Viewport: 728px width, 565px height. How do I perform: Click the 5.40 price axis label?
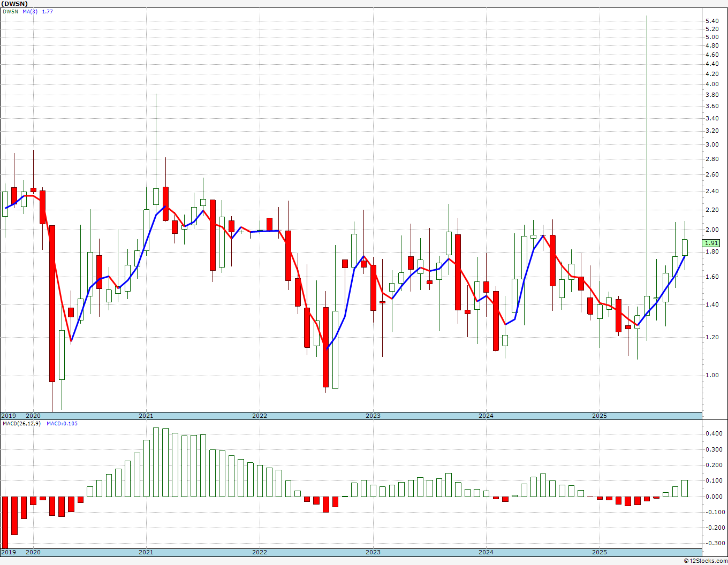click(x=712, y=21)
